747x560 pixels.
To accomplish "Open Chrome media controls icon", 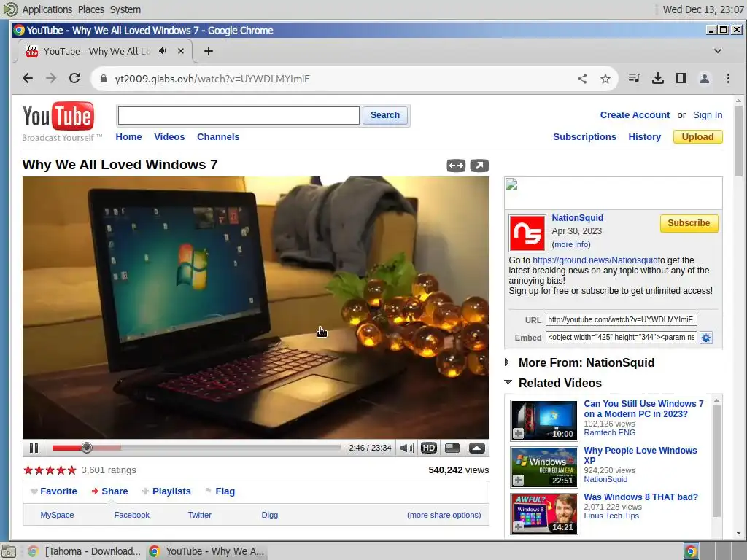I will point(634,78).
